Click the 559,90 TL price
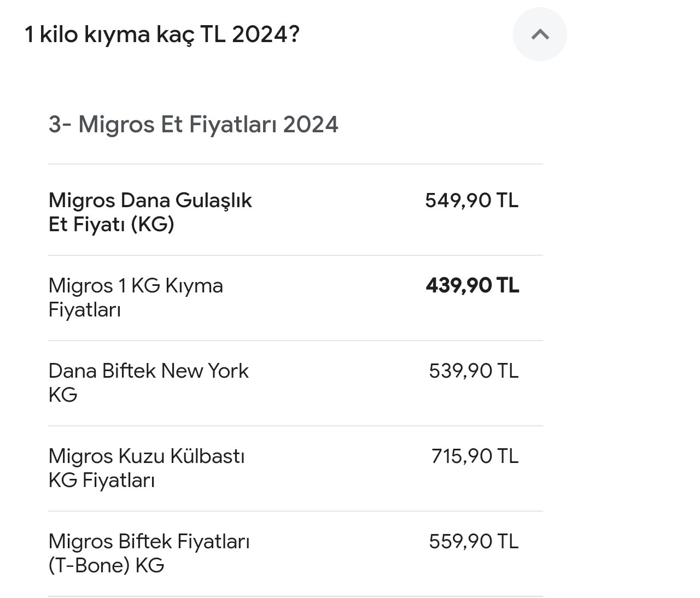700x598 pixels. pyautogui.click(x=474, y=542)
